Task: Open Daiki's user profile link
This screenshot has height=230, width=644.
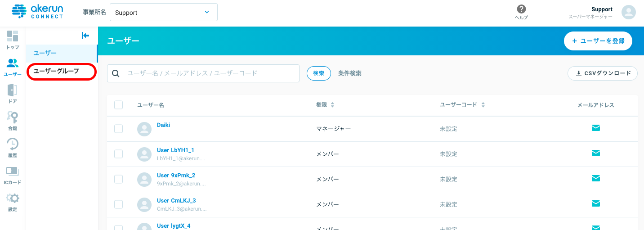Action: (164, 125)
